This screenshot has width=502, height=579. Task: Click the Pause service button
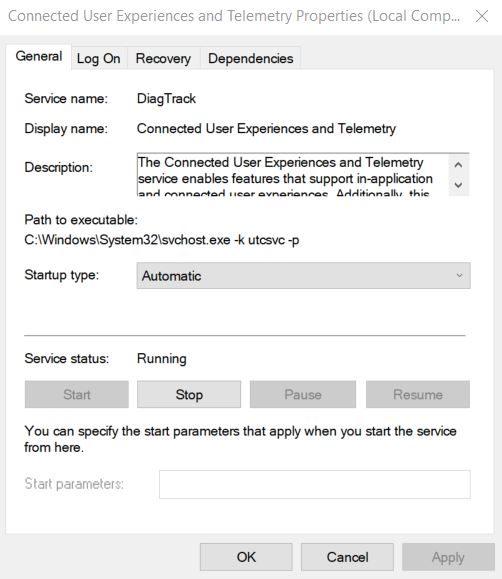pos(303,394)
